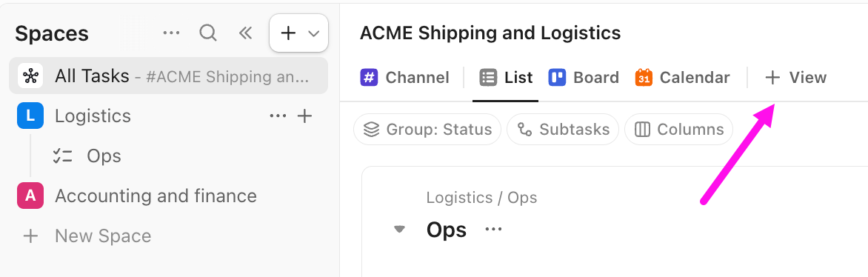The width and height of the screenshot is (868, 277).
Task: Open the Columns settings
Action: [678, 129]
